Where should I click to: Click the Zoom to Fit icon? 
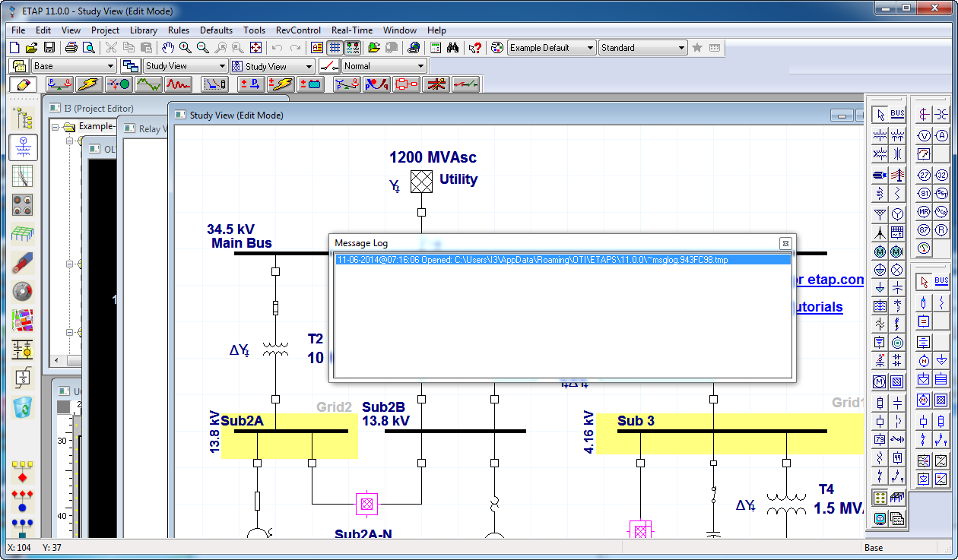(x=255, y=48)
